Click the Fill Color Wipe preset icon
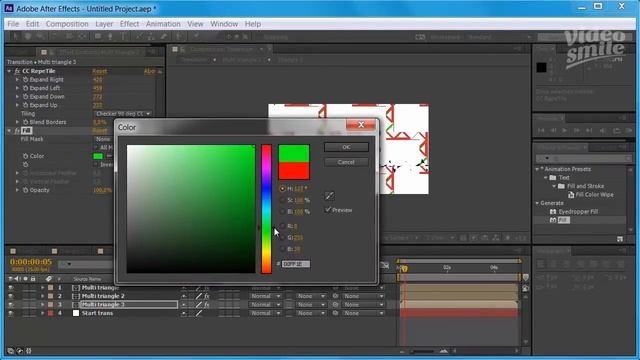This screenshot has width=640, height=360. pyautogui.click(x=571, y=195)
